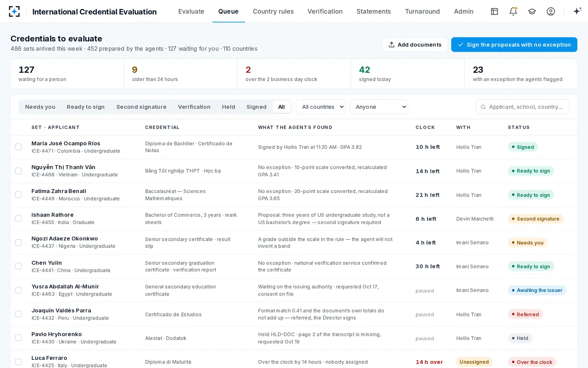Viewport: 588px width, 368px height.
Task: Click the Awaiting the issuer status badge
Action: tap(537, 290)
